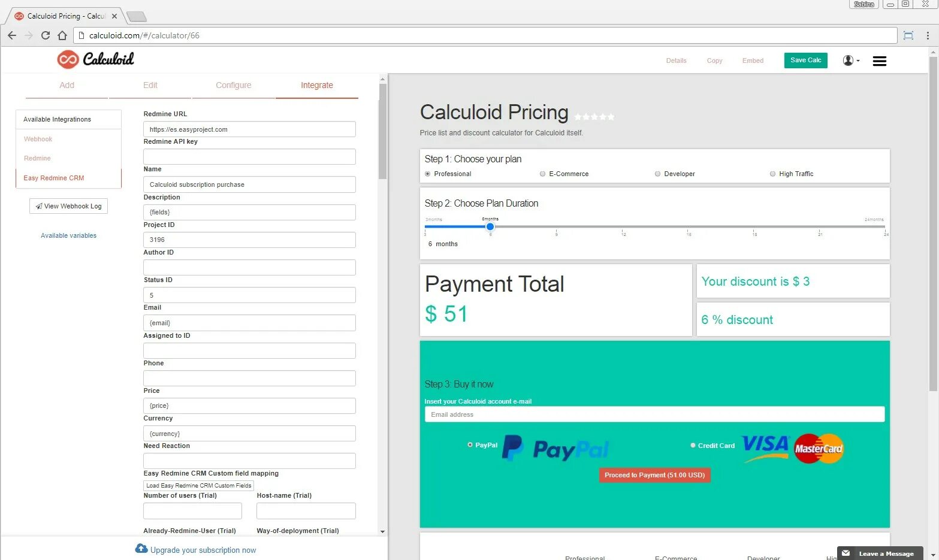Click the Copy link in the header

(x=714, y=60)
